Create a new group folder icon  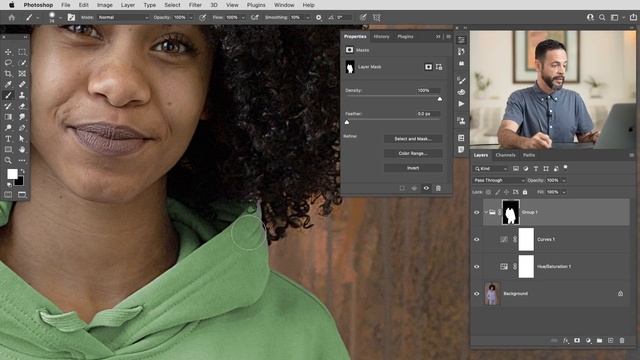click(599, 340)
